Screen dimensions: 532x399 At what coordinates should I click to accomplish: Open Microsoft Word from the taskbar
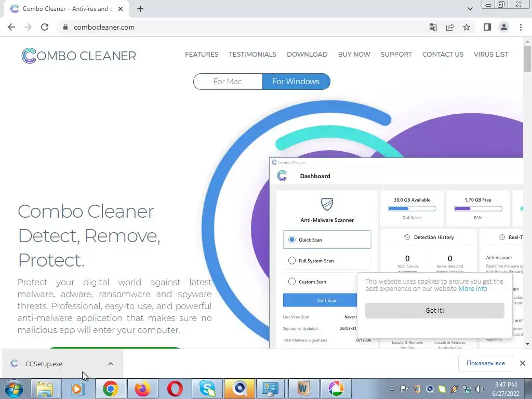pos(303,389)
